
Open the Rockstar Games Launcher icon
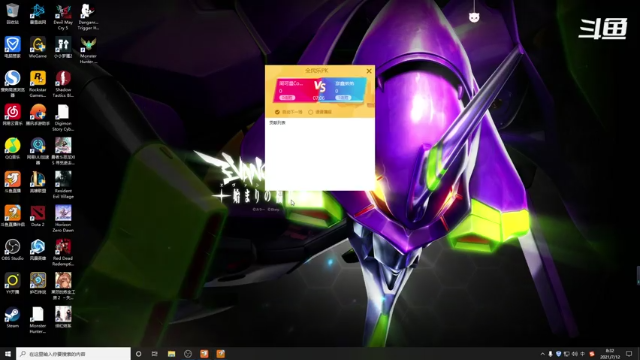click(x=38, y=83)
